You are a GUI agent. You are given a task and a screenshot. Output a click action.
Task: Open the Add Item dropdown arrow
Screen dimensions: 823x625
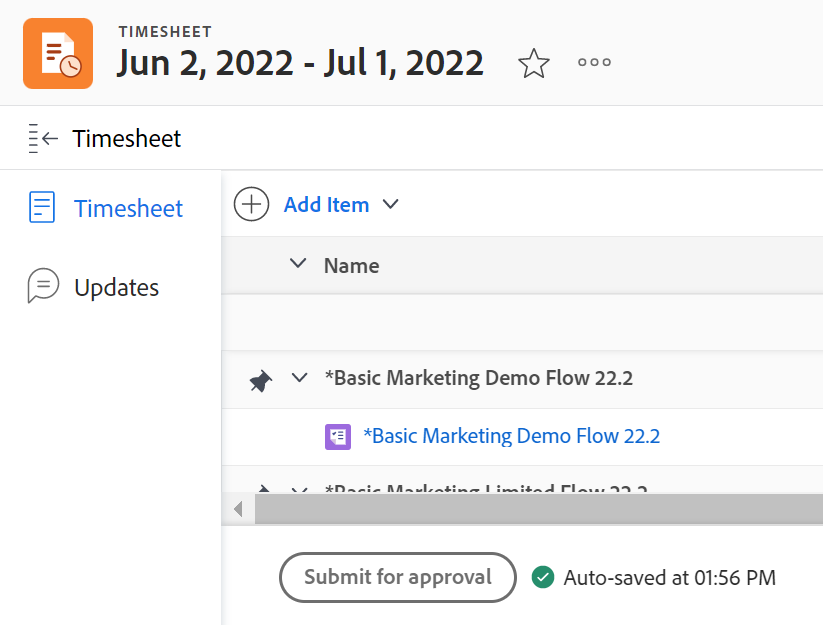(x=391, y=204)
